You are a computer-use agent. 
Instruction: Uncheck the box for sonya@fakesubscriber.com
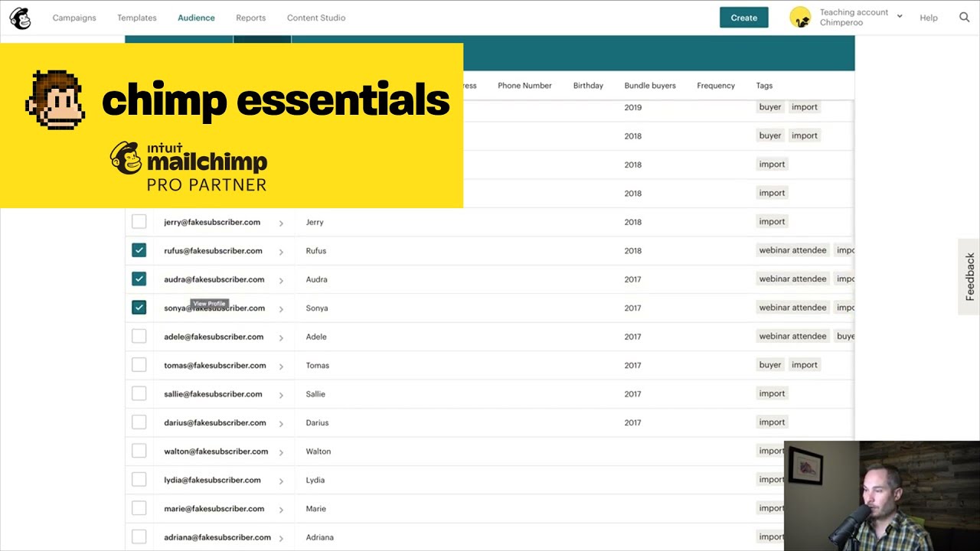pos(139,308)
